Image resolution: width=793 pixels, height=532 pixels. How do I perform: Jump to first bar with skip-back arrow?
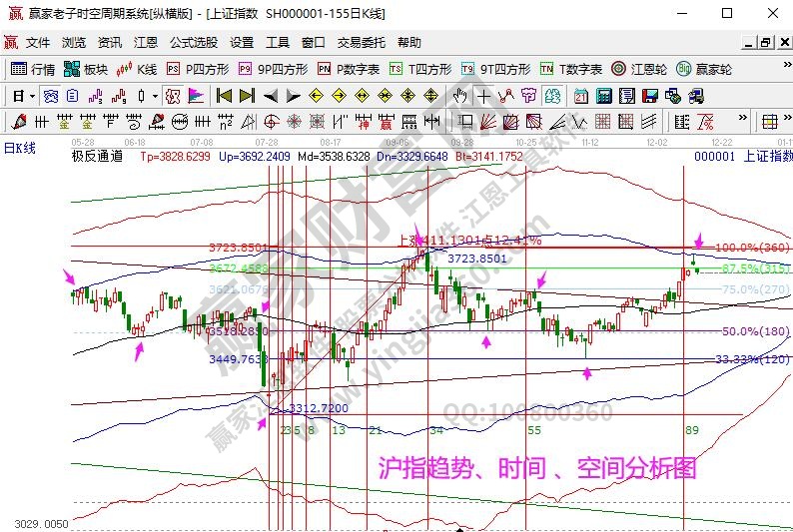coord(224,96)
